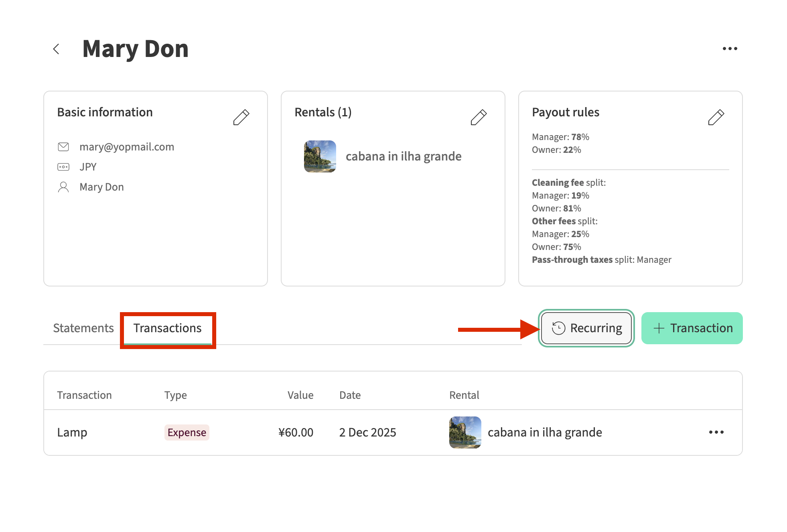Open Recurring transactions
Image resolution: width=787 pixels, height=532 pixels.
tap(586, 328)
